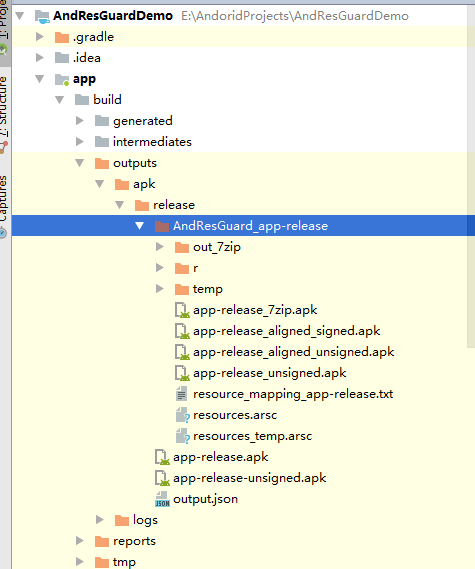Collapse the release folder arrow

click(x=119, y=205)
